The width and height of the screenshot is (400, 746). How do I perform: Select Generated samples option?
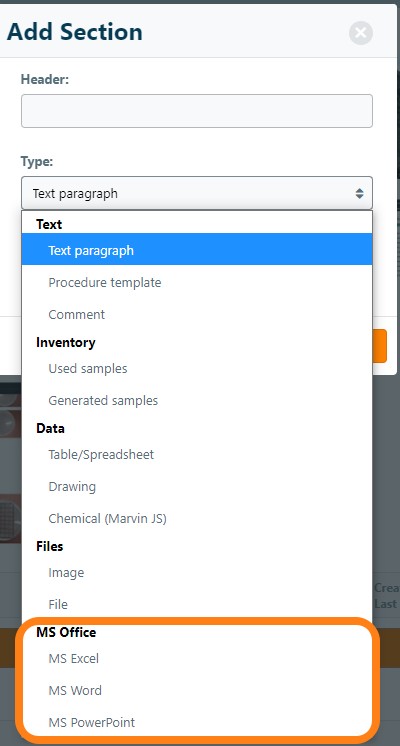[197, 401]
